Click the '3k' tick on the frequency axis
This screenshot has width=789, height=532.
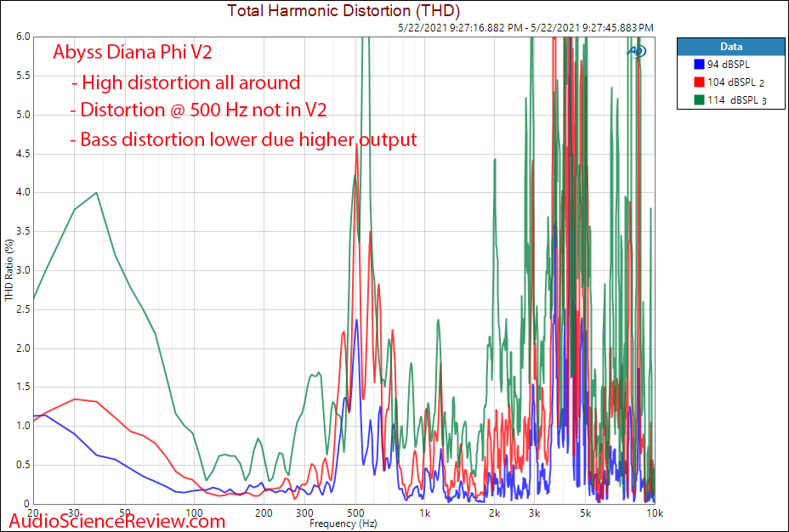pos(535,513)
